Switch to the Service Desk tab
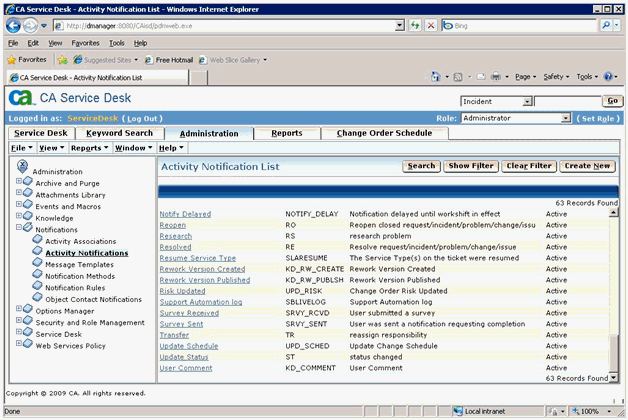628x420 pixels. coord(41,133)
